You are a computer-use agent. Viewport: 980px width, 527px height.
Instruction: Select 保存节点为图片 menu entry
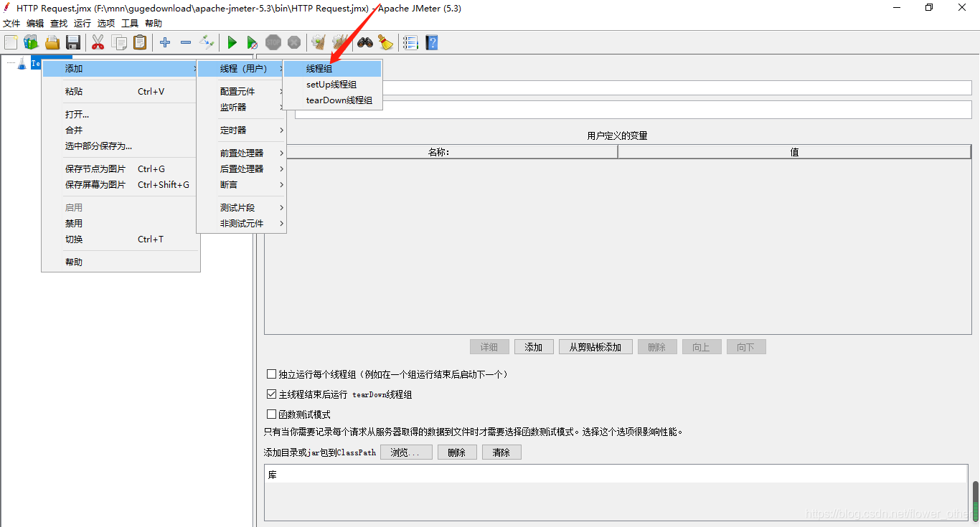[x=121, y=169]
